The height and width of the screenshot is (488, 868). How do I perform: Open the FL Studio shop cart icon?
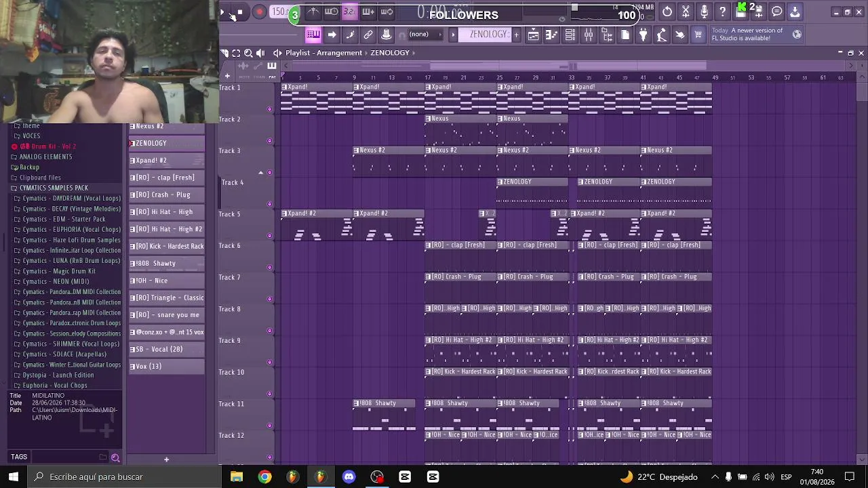[x=698, y=35]
